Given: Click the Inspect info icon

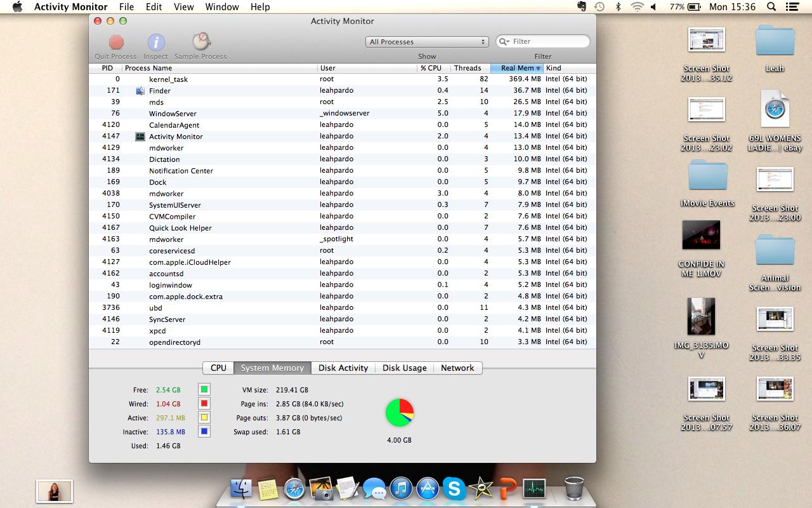Looking at the screenshot, I should (156, 43).
